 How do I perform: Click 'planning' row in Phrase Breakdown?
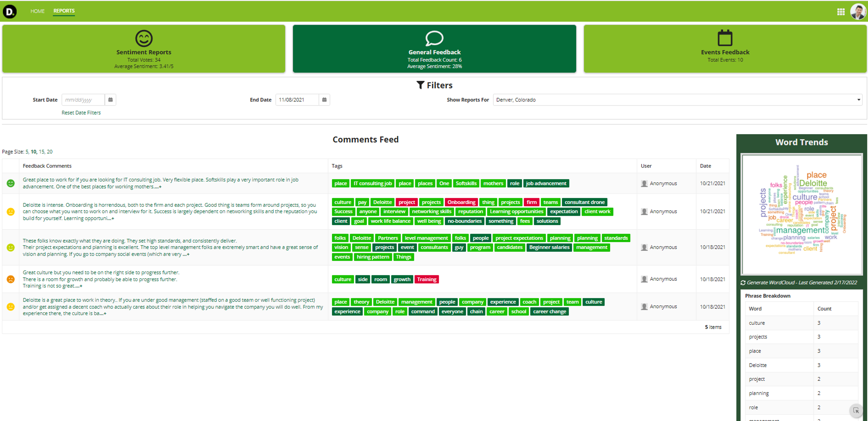coord(801,393)
